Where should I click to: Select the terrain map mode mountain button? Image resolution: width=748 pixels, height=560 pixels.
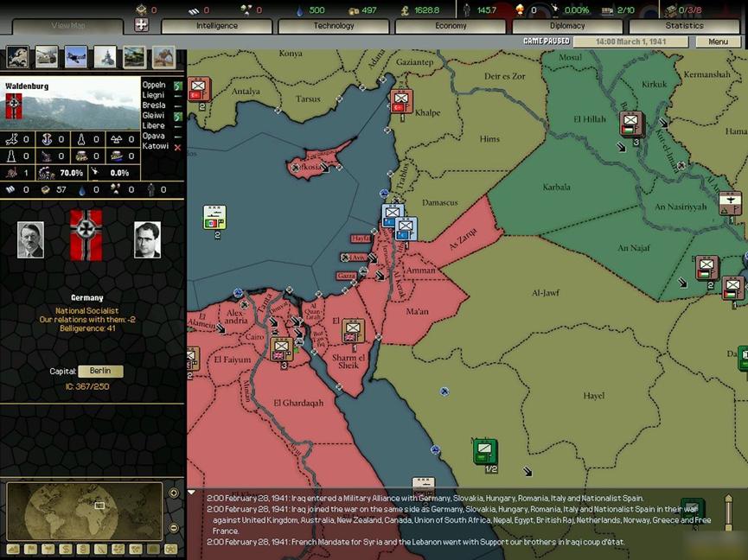coord(13,549)
